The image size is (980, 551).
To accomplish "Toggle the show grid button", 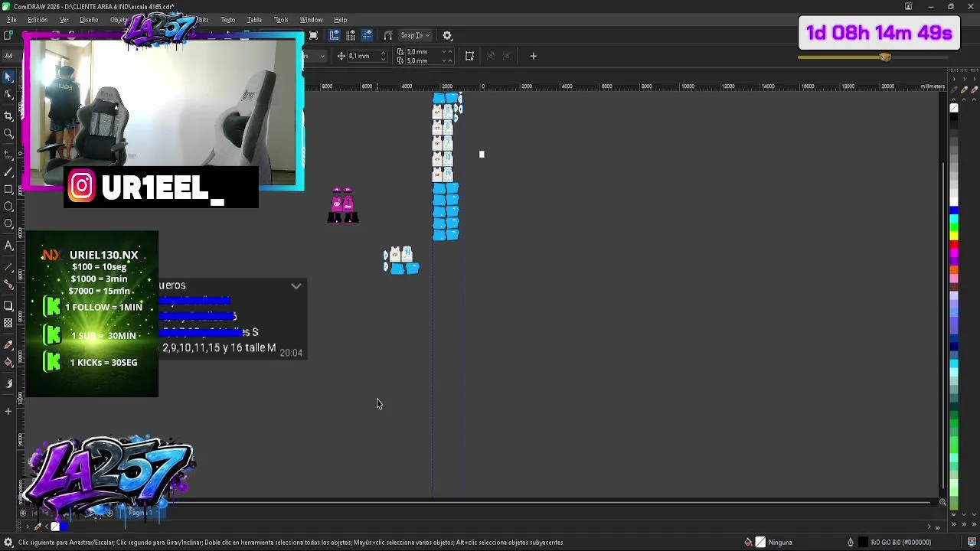I will [x=350, y=35].
